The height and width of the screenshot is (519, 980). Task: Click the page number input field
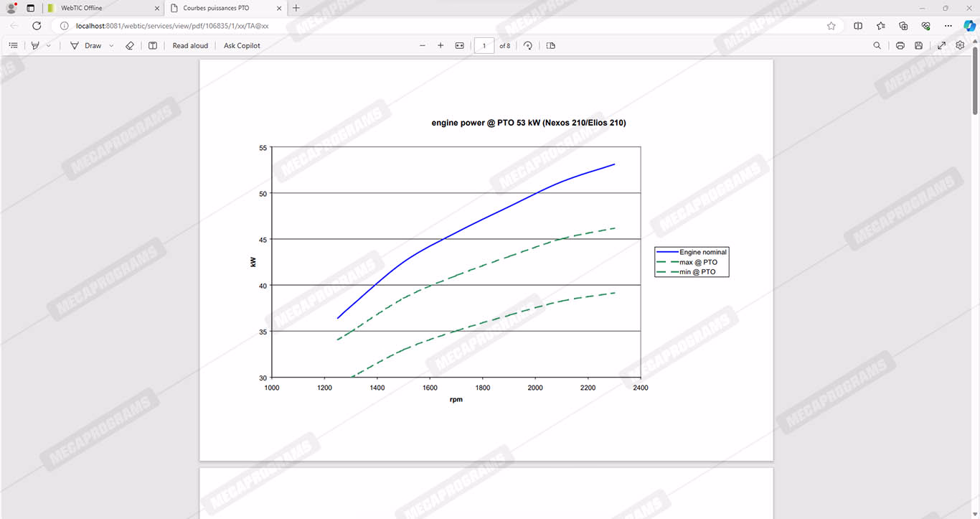[x=484, y=45]
